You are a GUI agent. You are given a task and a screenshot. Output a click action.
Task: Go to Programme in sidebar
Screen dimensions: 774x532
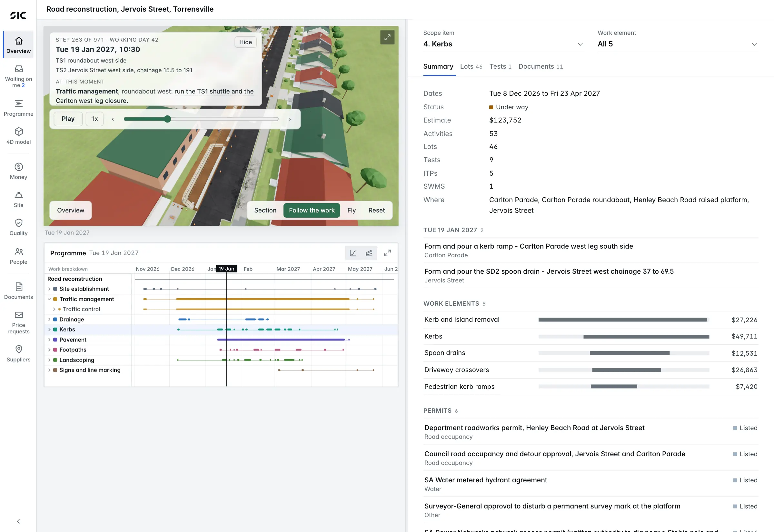(19, 108)
